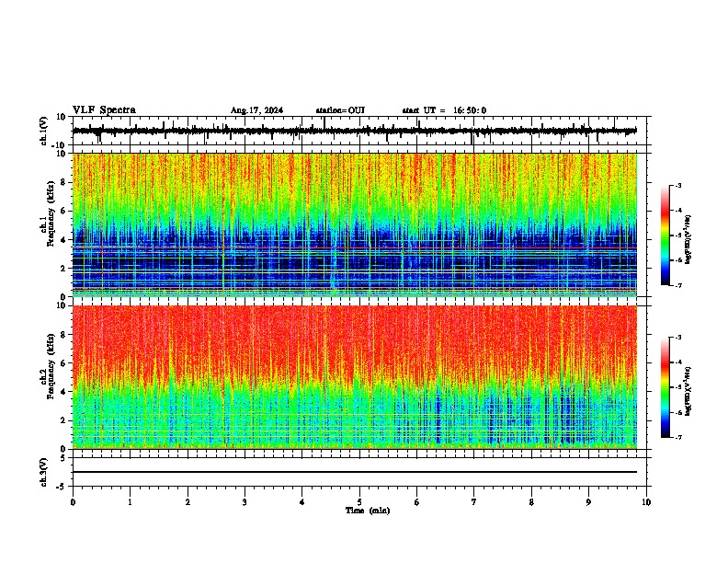Click time axis tick label "4"
728x563 pixels.
302,502
